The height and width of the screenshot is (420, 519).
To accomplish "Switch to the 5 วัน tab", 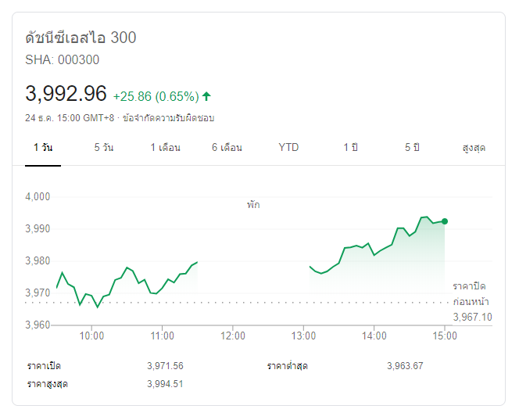I will [x=103, y=148].
